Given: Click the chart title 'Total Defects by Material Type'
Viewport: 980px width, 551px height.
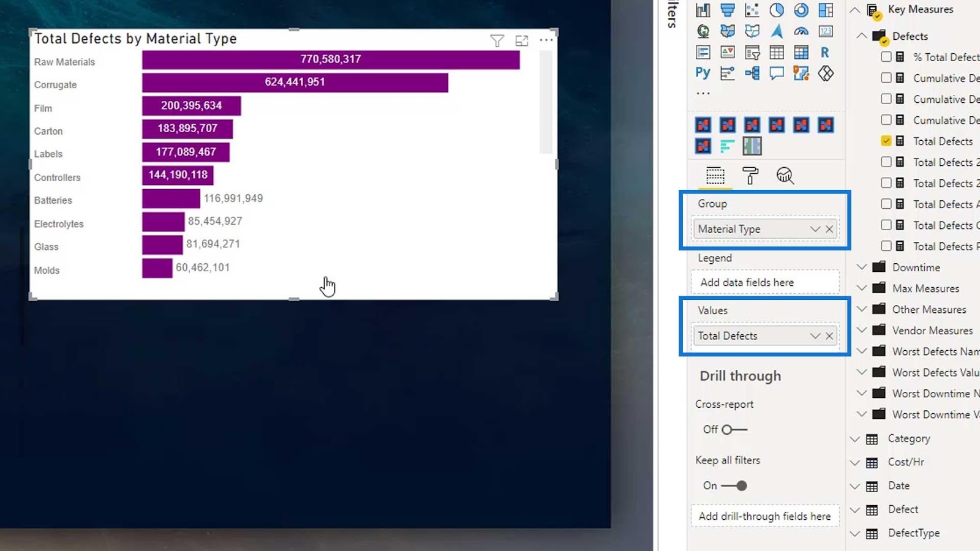Looking at the screenshot, I should 135,39.
